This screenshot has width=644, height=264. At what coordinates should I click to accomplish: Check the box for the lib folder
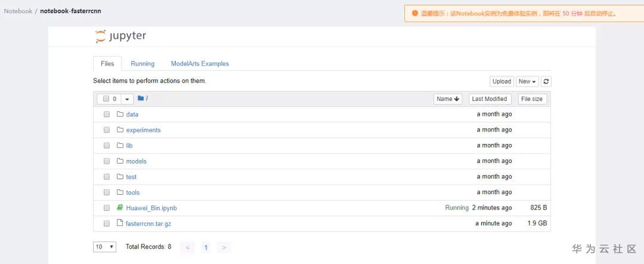107,146
